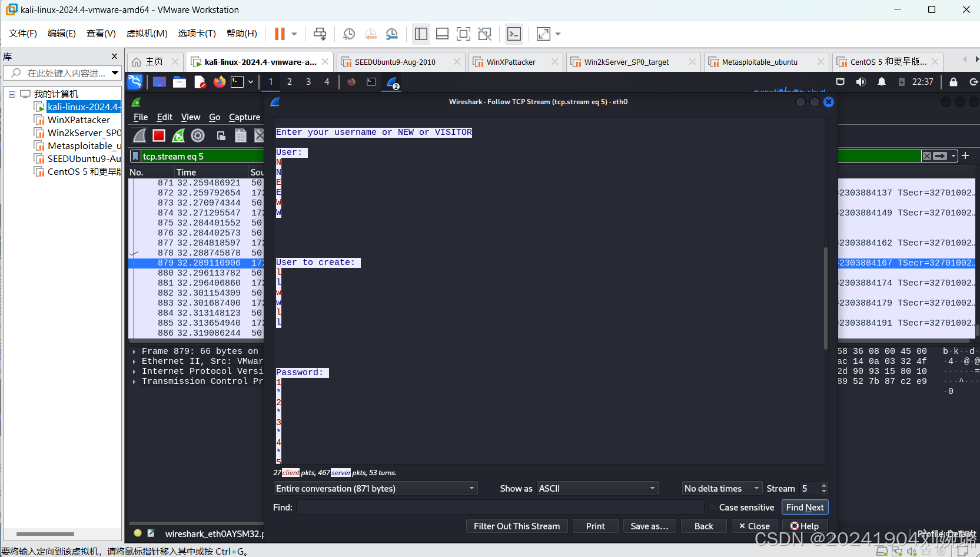Launch the text editor icon in Kali panel
980x557 pixels.
[x=200, y=82]
